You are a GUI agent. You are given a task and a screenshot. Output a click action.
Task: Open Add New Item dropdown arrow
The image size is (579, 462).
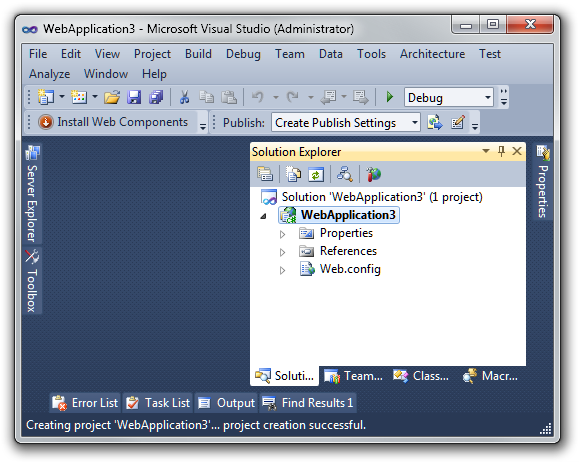(x=95, y=97)
